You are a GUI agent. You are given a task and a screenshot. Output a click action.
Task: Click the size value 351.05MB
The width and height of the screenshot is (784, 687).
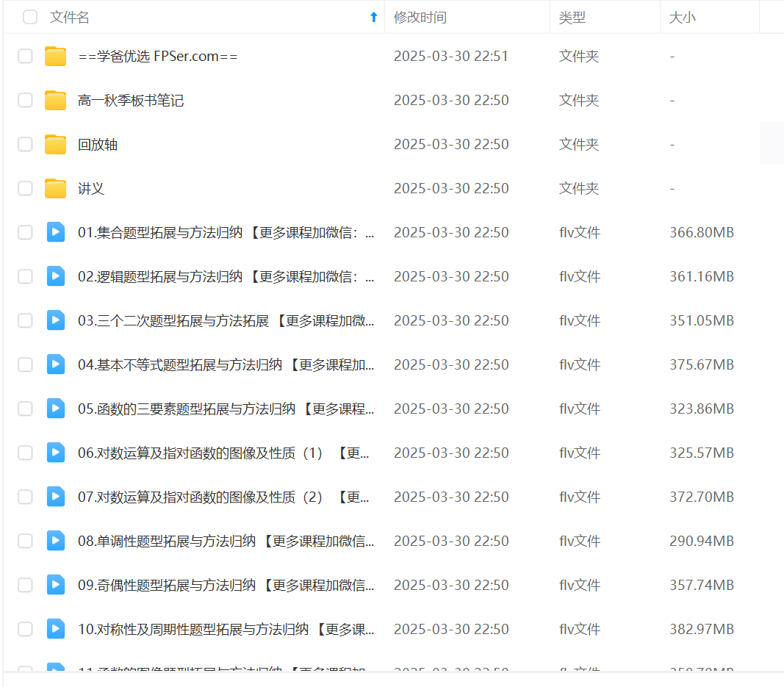click(702, 320)
